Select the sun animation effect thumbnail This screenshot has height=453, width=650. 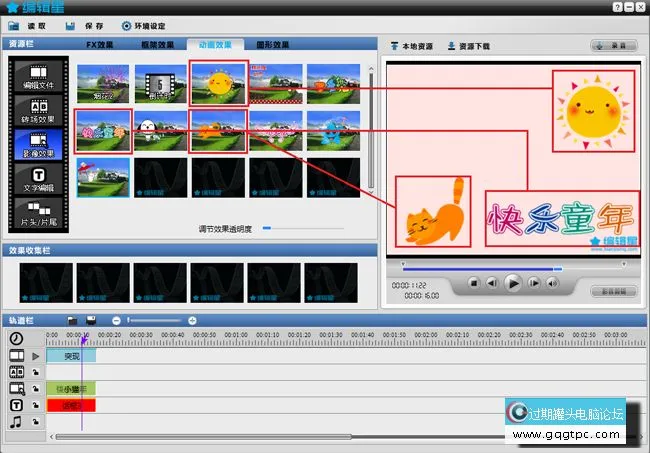(x=219, y=84)
